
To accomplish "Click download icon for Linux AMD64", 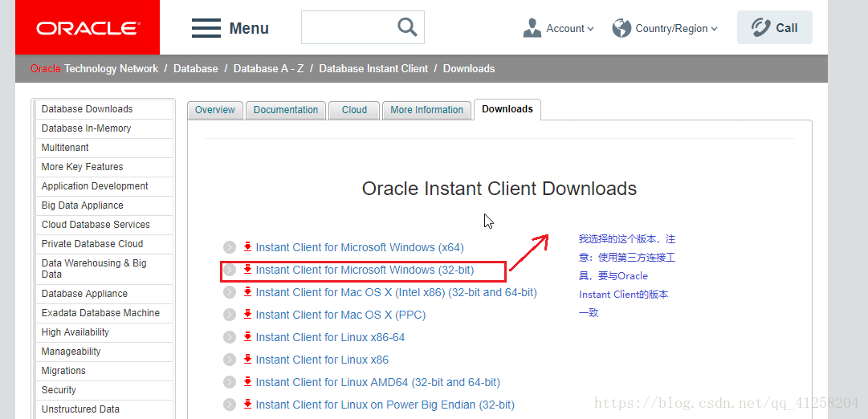I will tap(247, 382).
